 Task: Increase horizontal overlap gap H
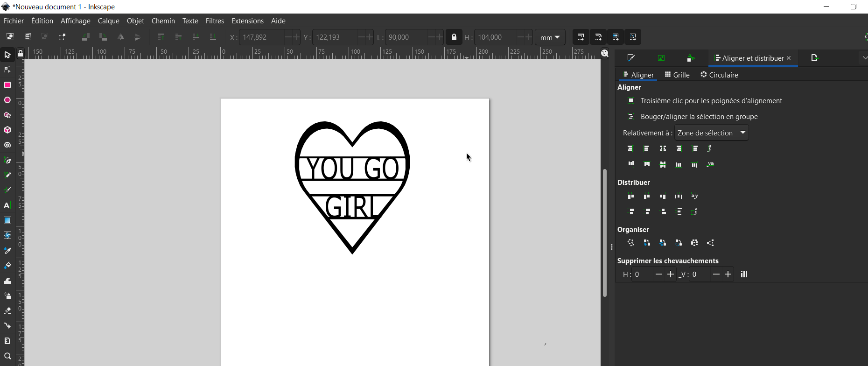pyautogui.click(x=670, y=274)
